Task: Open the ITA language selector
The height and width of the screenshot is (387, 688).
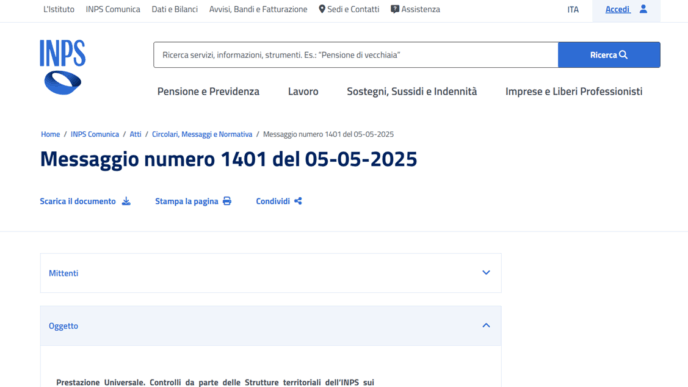Action: (573, 9)
